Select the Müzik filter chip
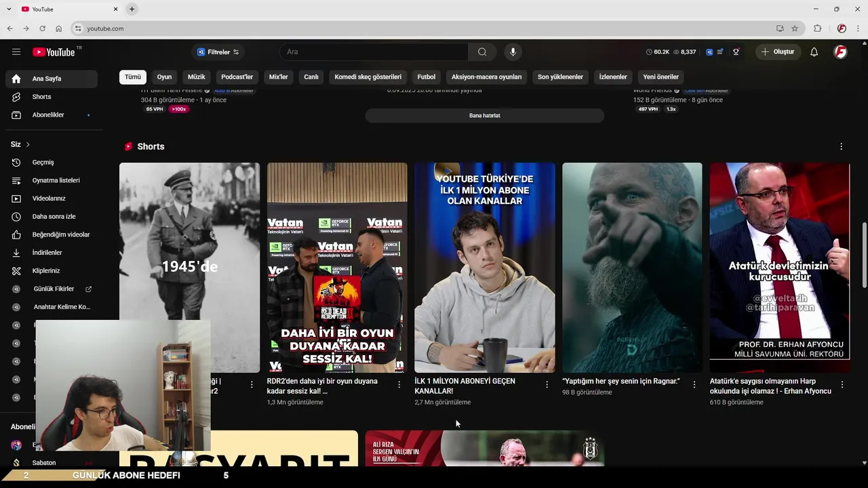The image size is (868, 488). [197, 77]
